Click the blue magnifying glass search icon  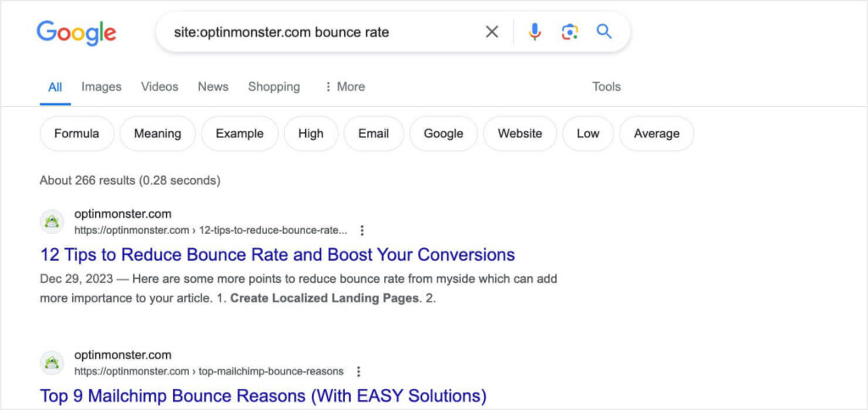(604, 32)
